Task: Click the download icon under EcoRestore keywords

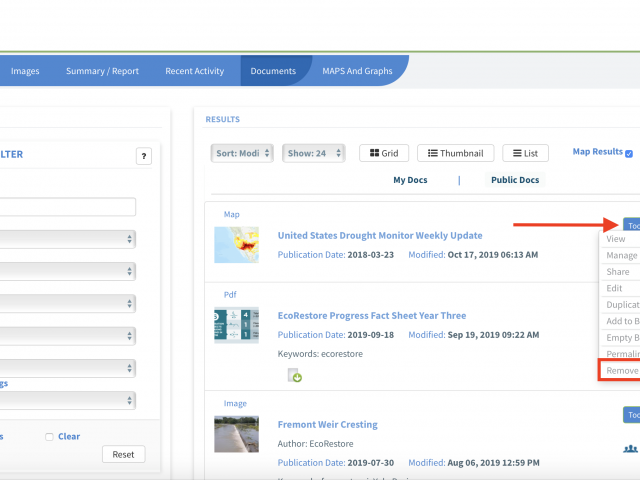Action: coord(295,376)
